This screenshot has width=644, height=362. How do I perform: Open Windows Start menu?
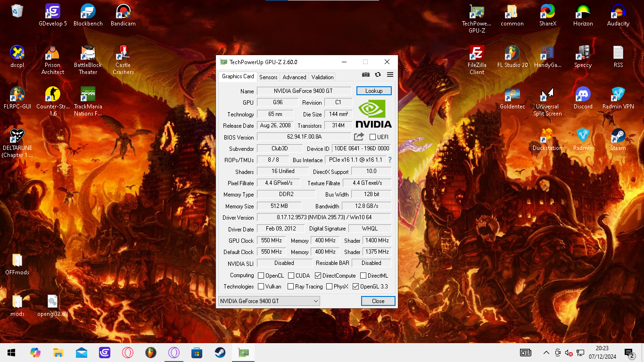[x=11, y=353]
